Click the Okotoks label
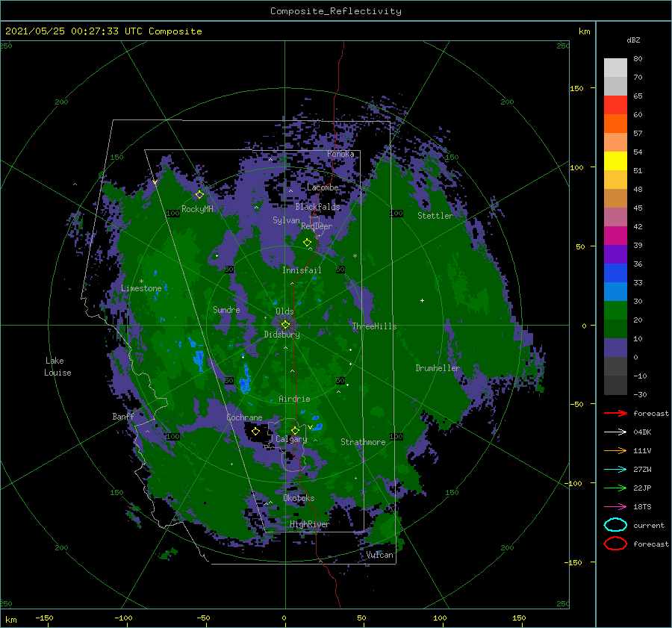The image size is (672, 628). point(299,498)
